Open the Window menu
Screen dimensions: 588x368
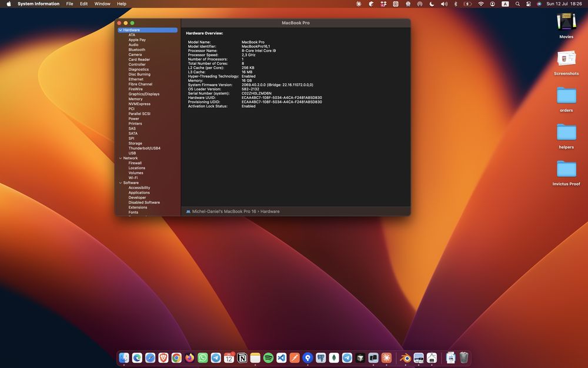point(102,4)
